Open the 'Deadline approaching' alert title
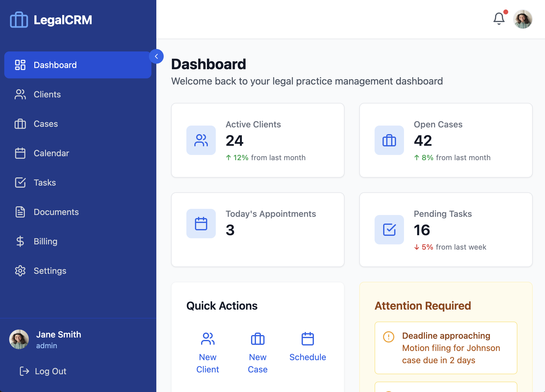 [x=446, y=336]
